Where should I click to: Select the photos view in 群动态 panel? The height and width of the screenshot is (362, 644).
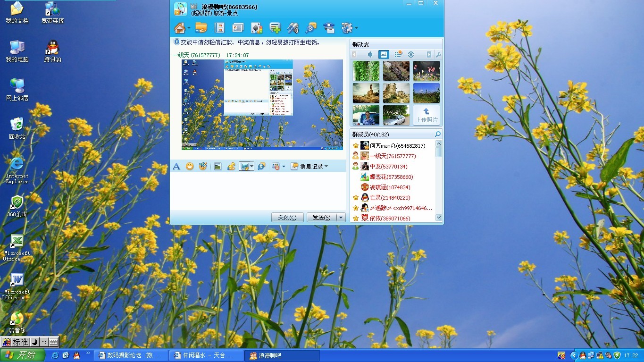tap(384, 55)
